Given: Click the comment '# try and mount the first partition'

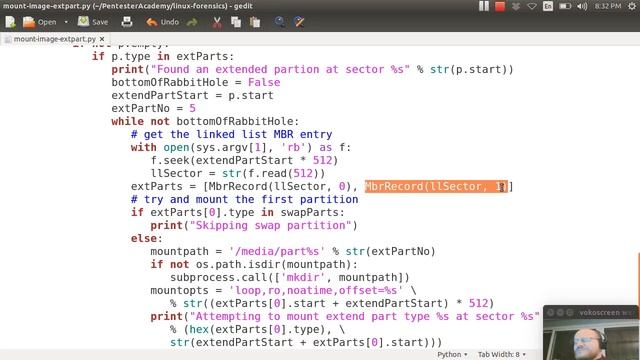Looking at the screenshot, I should (244, 200).
